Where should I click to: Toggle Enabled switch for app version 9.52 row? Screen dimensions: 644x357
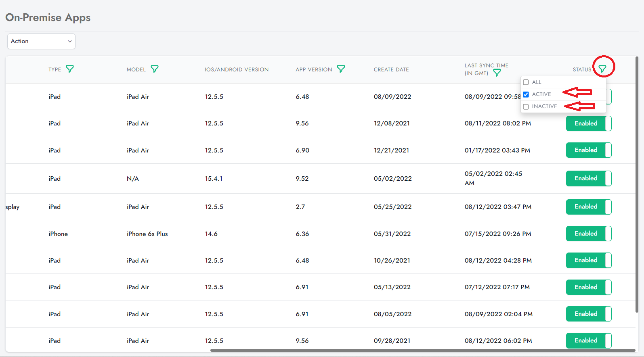(x=589, y=178)
